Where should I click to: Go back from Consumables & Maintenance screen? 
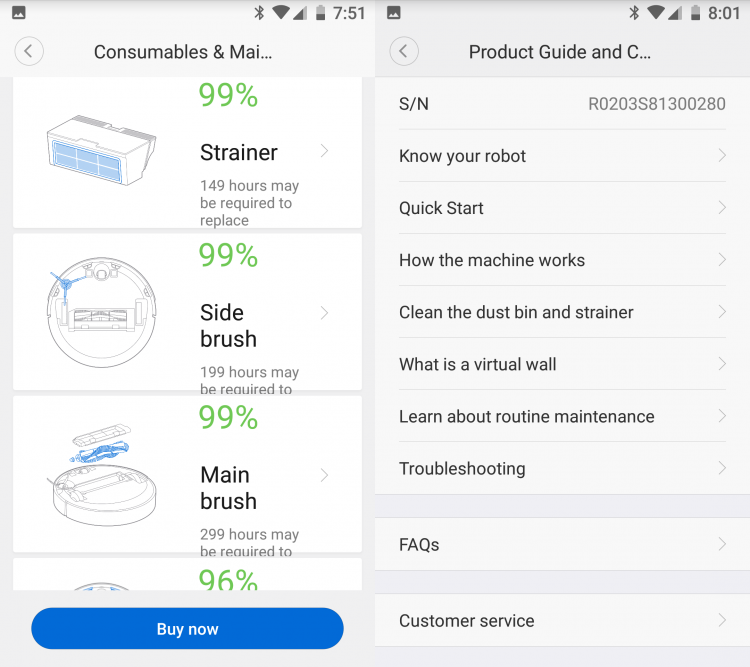point(29,51)
